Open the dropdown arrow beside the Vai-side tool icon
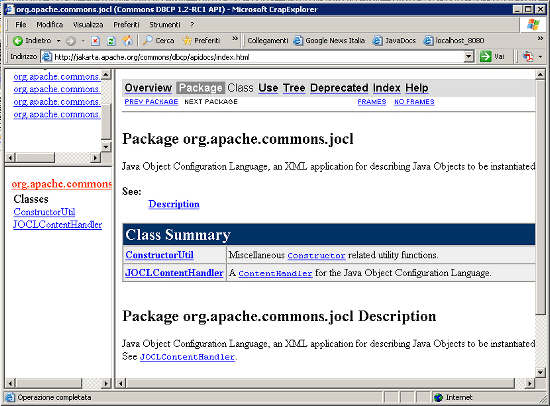Viewport: 550px width, 406px height. pos(540,57)
